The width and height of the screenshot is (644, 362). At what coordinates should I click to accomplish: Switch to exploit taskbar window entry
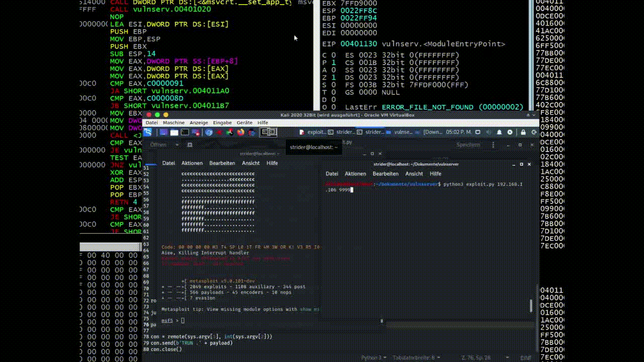[312, 132]
